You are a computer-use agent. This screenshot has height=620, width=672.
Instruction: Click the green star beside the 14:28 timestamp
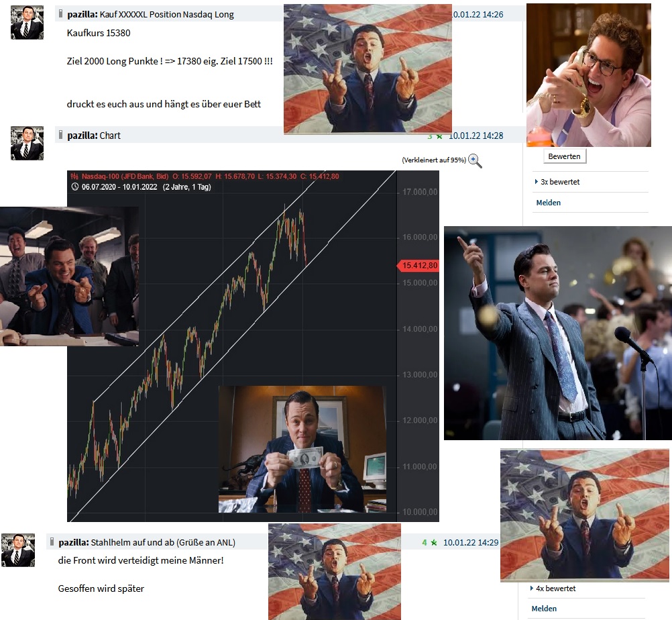[439, 136]
